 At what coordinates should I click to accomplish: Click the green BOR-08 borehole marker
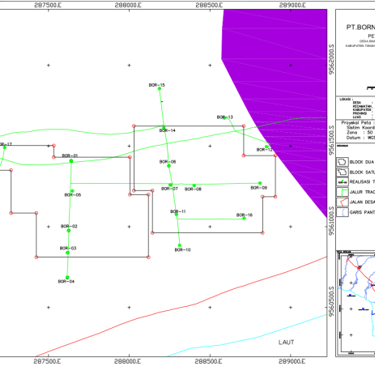click(194, 185)
